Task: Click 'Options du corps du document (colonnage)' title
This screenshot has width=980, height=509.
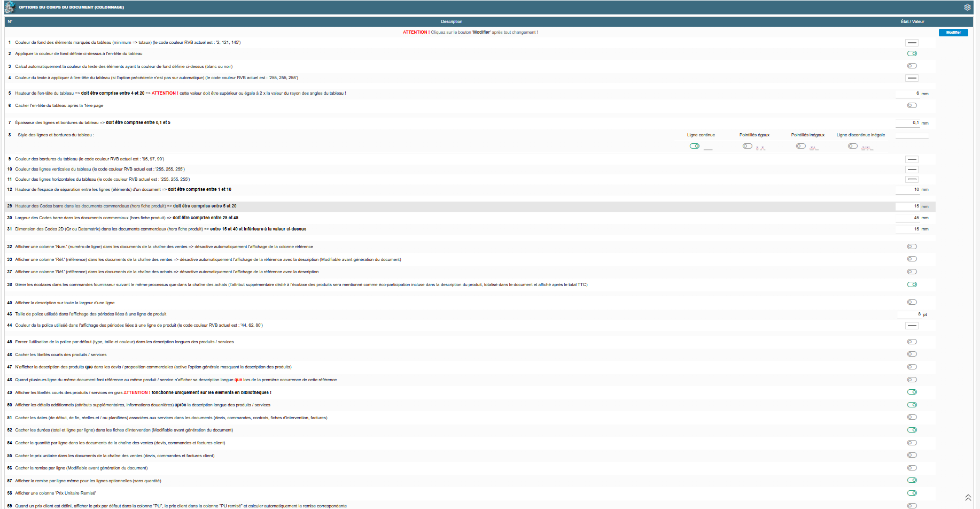Action: [x=72, y=7]
